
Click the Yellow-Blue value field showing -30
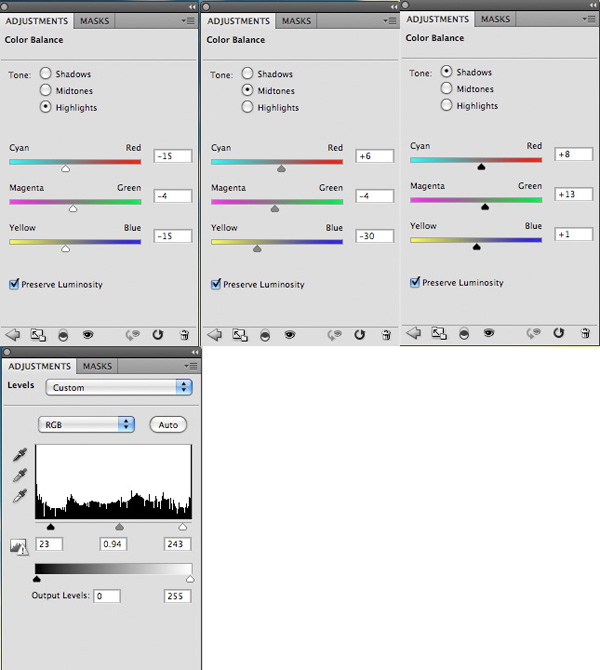(374, 236)
